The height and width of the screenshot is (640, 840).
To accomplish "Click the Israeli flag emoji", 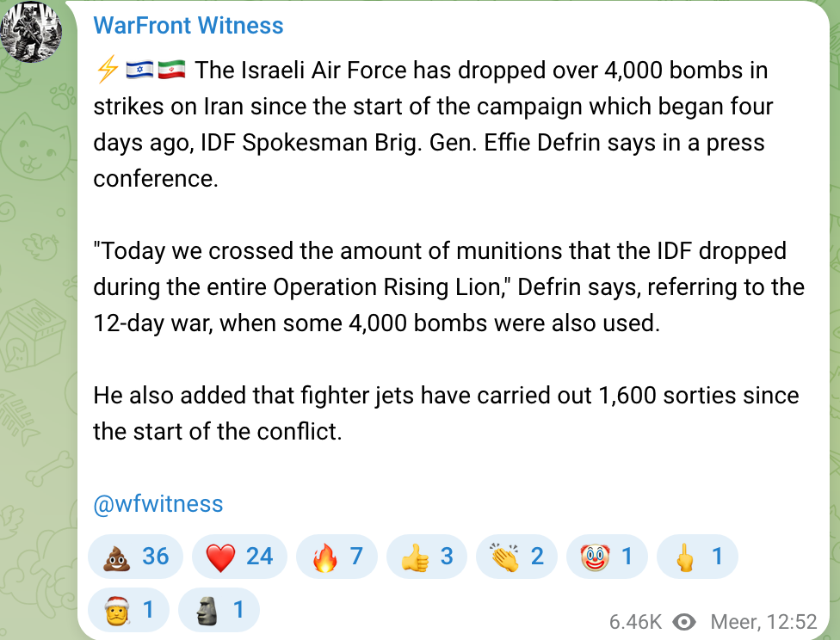I will click(139, 70).
